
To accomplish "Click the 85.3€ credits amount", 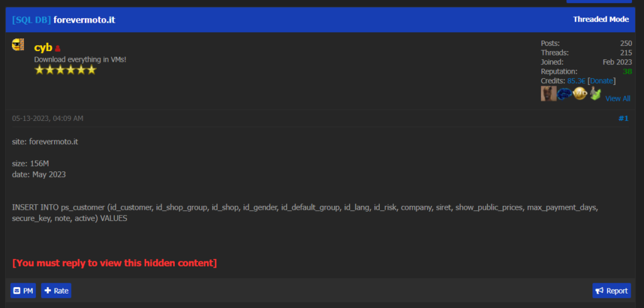I will coord(576,81).
